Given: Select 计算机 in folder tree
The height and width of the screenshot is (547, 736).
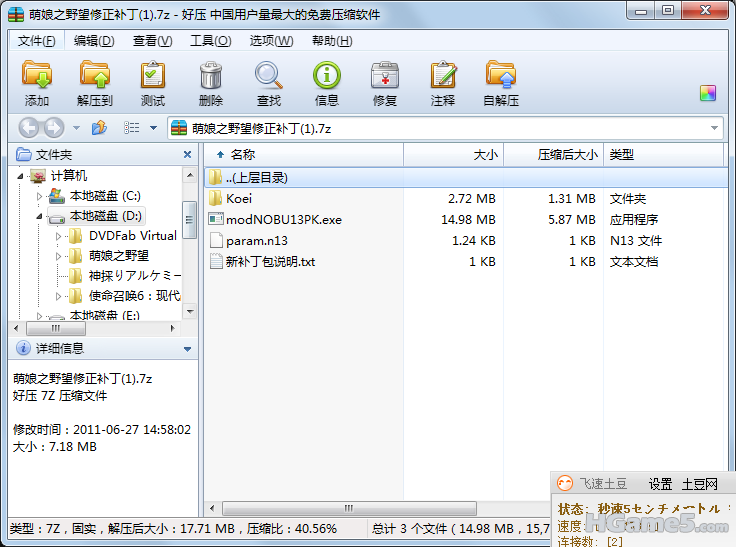Looking at the screenshot, I should [69, 176].
